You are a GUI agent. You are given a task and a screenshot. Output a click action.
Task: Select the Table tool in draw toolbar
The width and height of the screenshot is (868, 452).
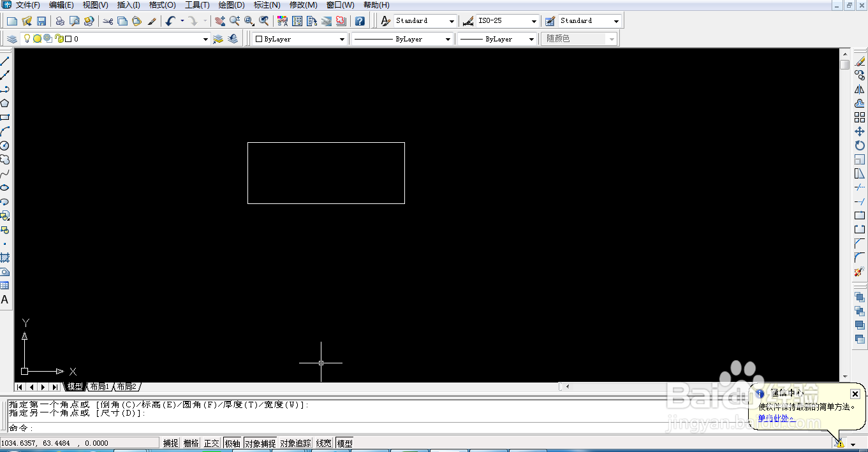[4, 286]
